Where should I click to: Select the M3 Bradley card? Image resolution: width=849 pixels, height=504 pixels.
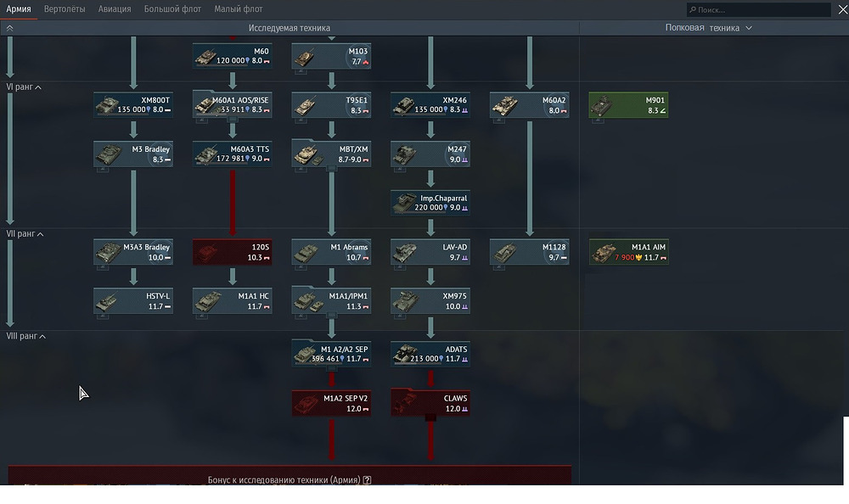pos(133,154)
